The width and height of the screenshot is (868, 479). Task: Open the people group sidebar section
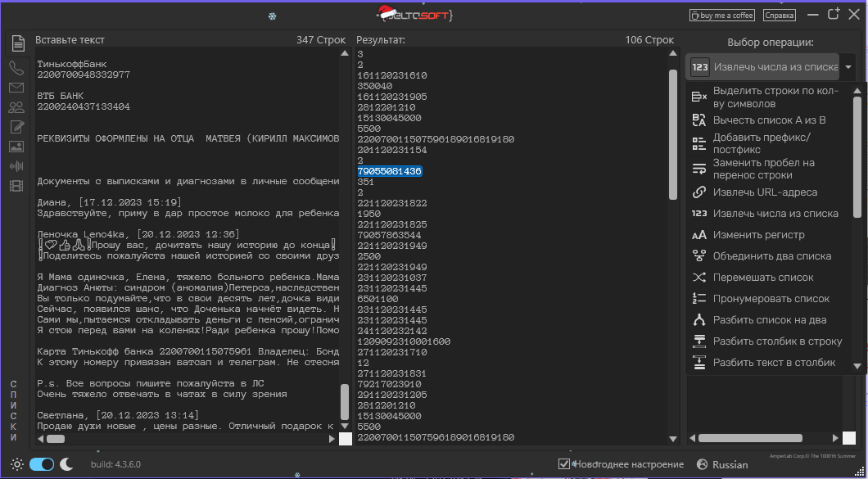click(16, 107)
